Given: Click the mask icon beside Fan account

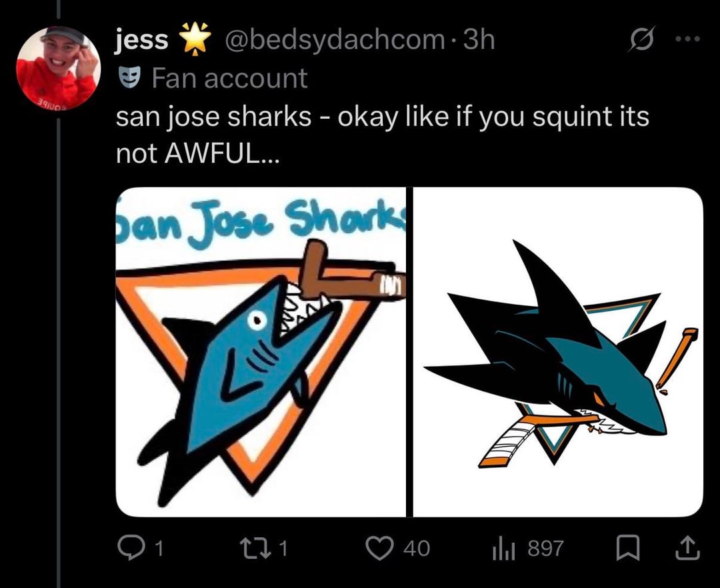Looking at the screenshot, I should [129, 79].
